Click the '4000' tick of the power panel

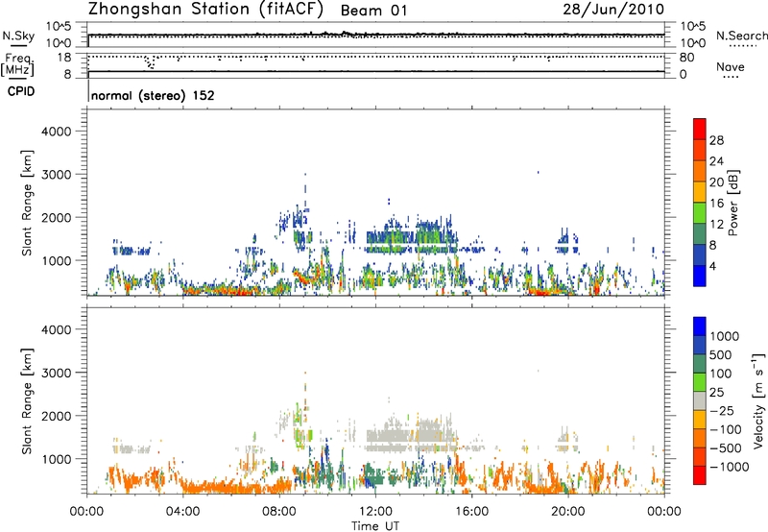57,132
